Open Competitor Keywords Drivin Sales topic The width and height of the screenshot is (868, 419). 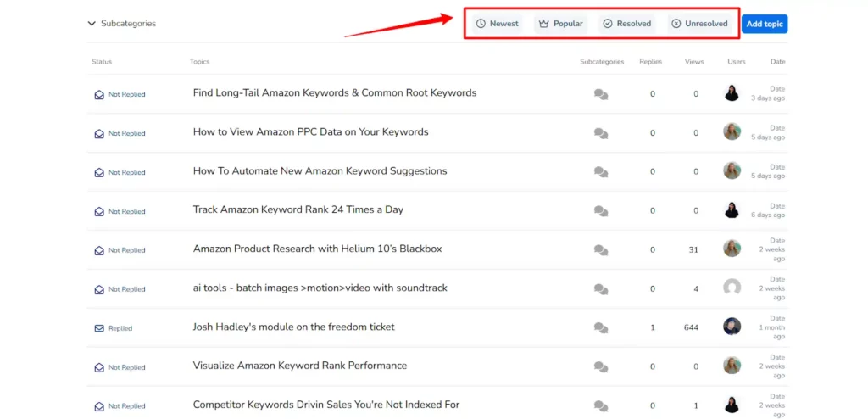tap(326, 405)
